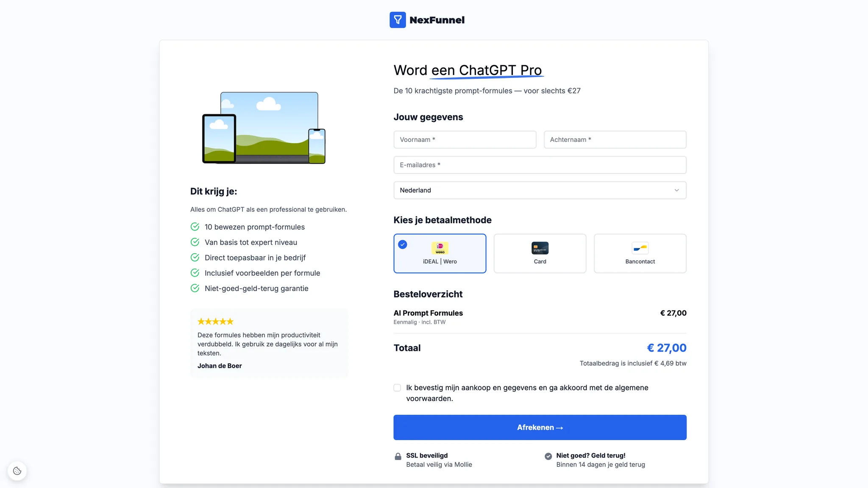Click the 'Betaal veilig via Mollie' text
This screenshot has height=488, width=868.
pyautogui.click(x=439, y=464)
